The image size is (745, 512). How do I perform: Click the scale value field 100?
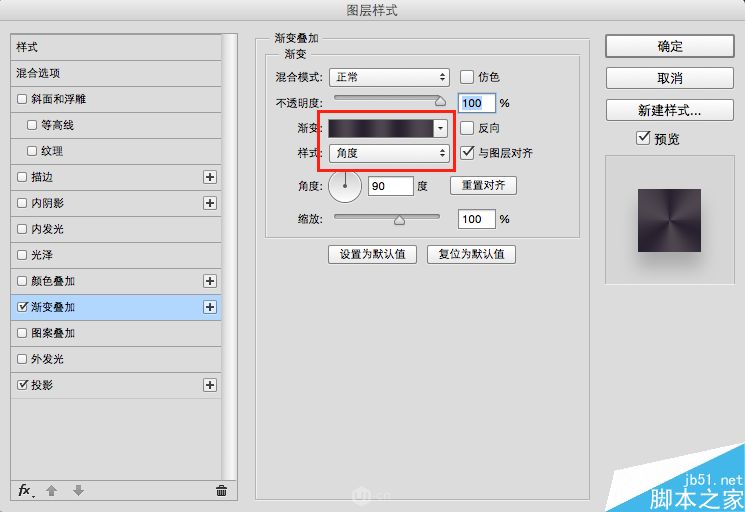pos(477,219)
